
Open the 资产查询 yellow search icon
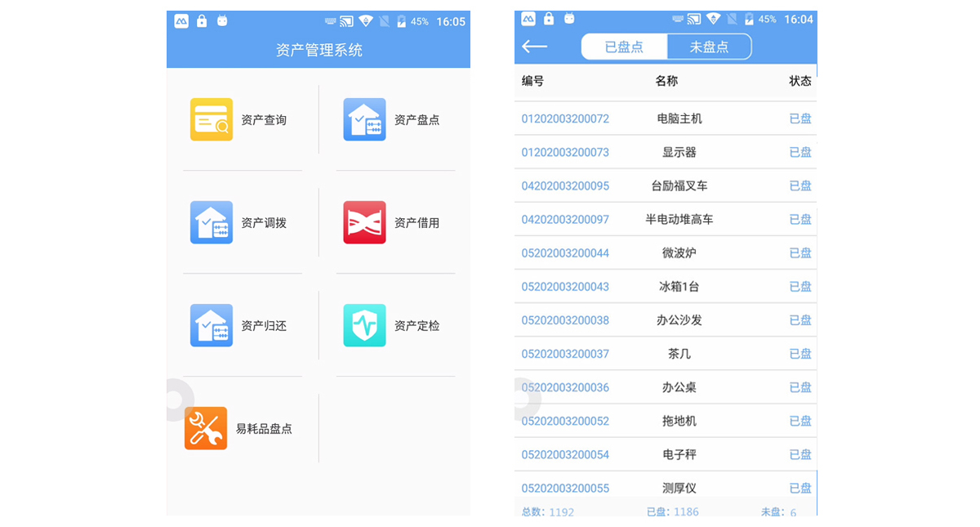(x=212, y=119)
